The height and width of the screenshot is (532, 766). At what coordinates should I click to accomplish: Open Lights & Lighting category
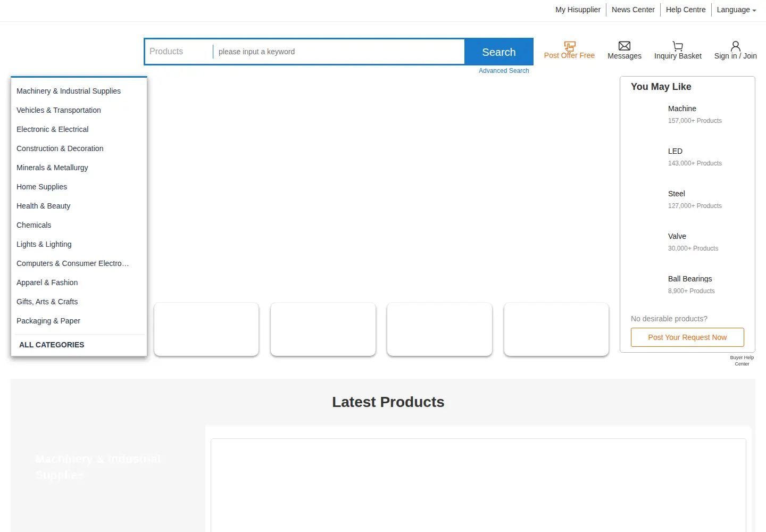[x=44, y=244]
